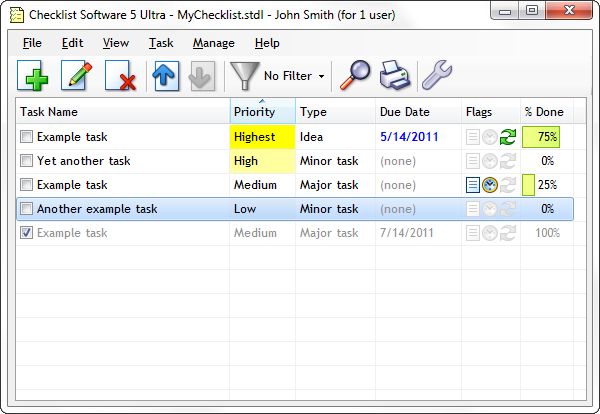
Task: Click the clock flag icon for Another example task
Action: click(x=490, y=209)
